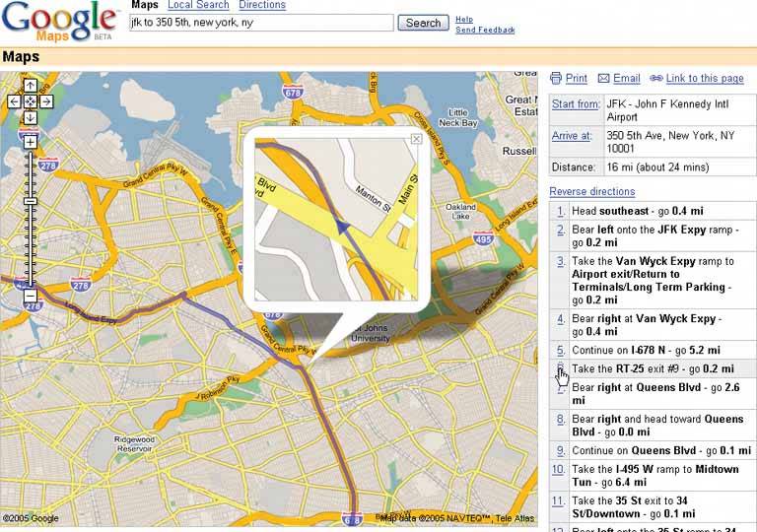Close the map info bubble
Screen dimensions: 757x532
(416, 140)
